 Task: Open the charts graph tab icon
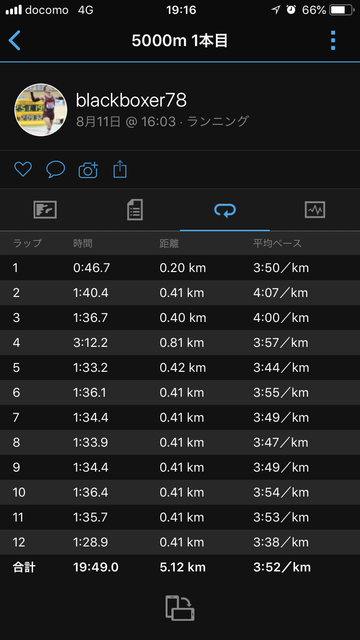[315, 210]
